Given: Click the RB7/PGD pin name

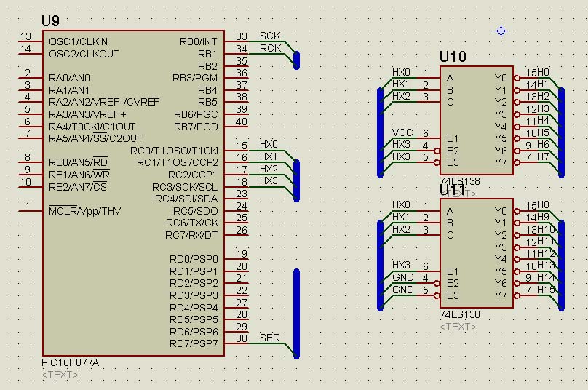Looking at the screenshot, I should click(196, 127).
